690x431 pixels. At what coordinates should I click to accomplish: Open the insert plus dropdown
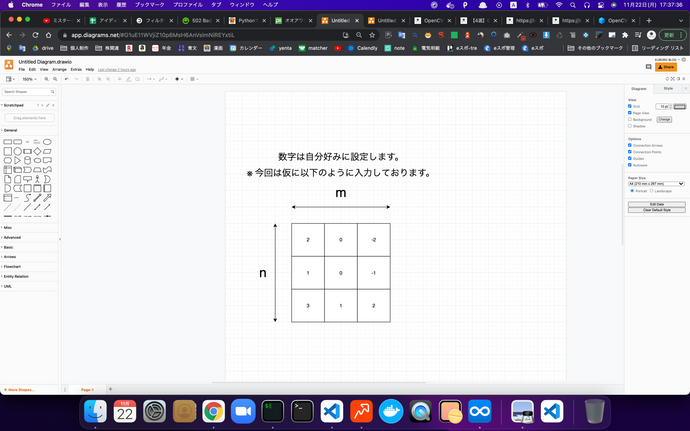pyautogui.click(x=179, y=79)
